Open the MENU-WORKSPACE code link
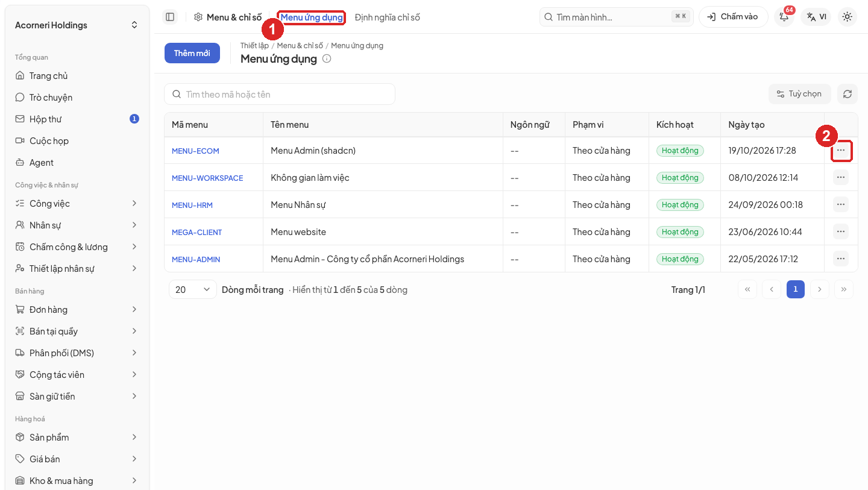Image resolution: width=868 pixels, height=490 pixels. (207, 178)
